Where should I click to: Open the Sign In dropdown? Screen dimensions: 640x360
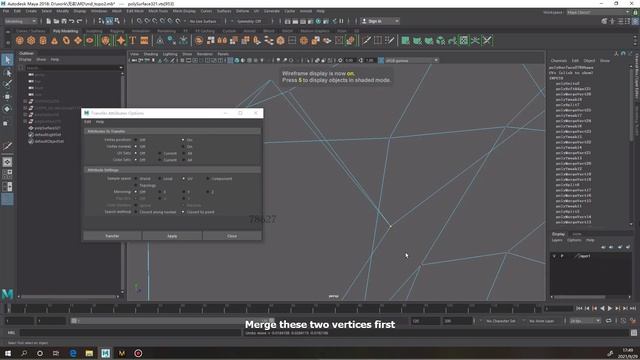tap(380, 21)
